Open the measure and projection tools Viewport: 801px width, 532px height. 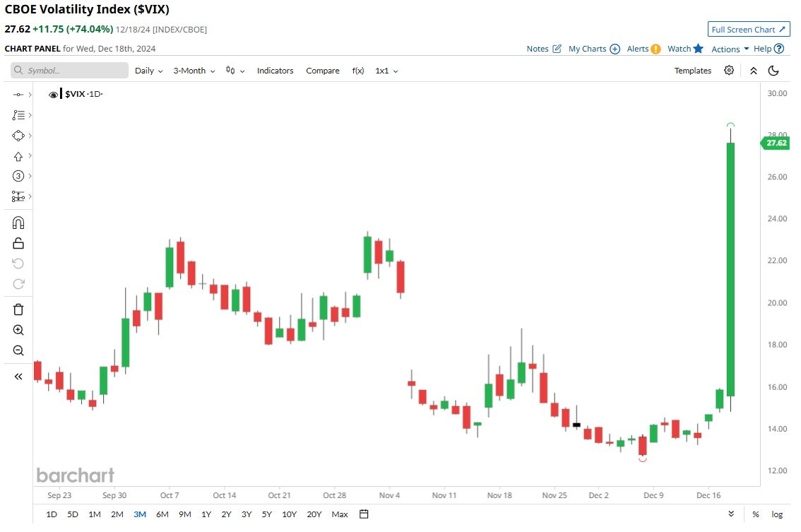click(x=18, y=196)
